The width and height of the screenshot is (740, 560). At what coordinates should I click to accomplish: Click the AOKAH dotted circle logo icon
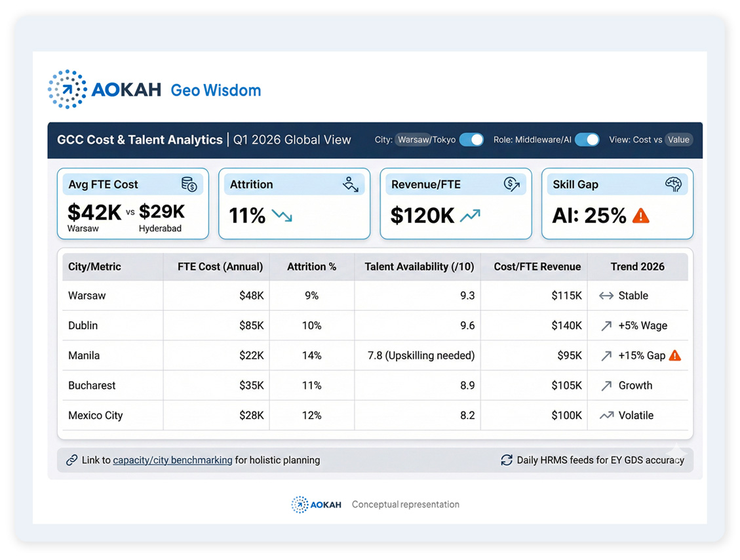click(67, 89)
